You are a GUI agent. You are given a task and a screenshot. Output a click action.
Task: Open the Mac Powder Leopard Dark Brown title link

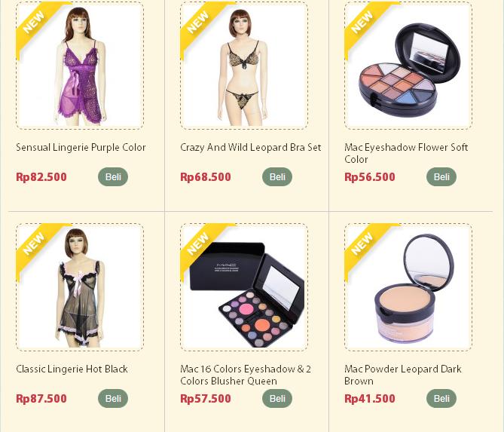tap(403, 375)
